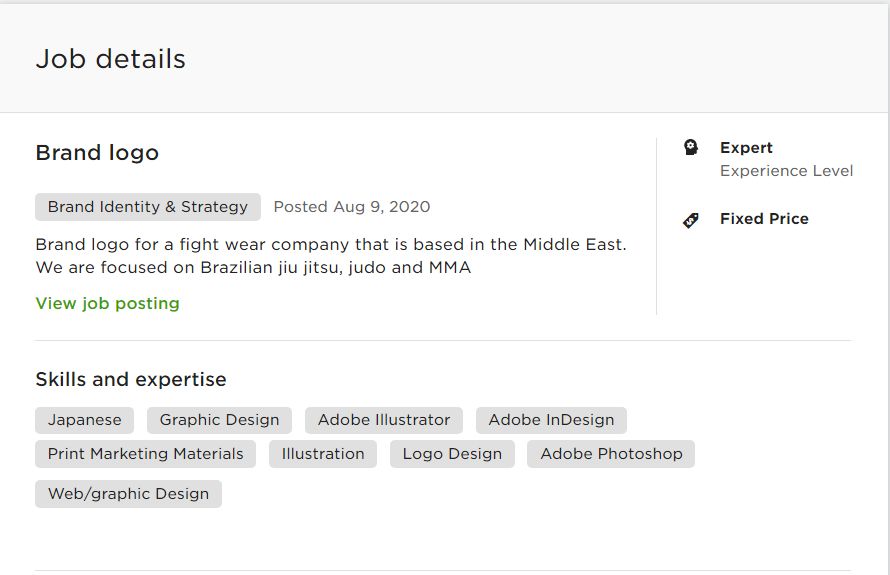Viewport: 890px width, 575px height.
Task: Select the Adobe Photoshop skill tag
Action: 611,454
